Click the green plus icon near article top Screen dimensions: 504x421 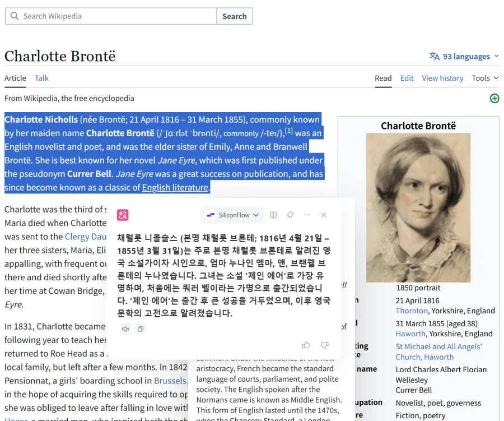point(494,98)
